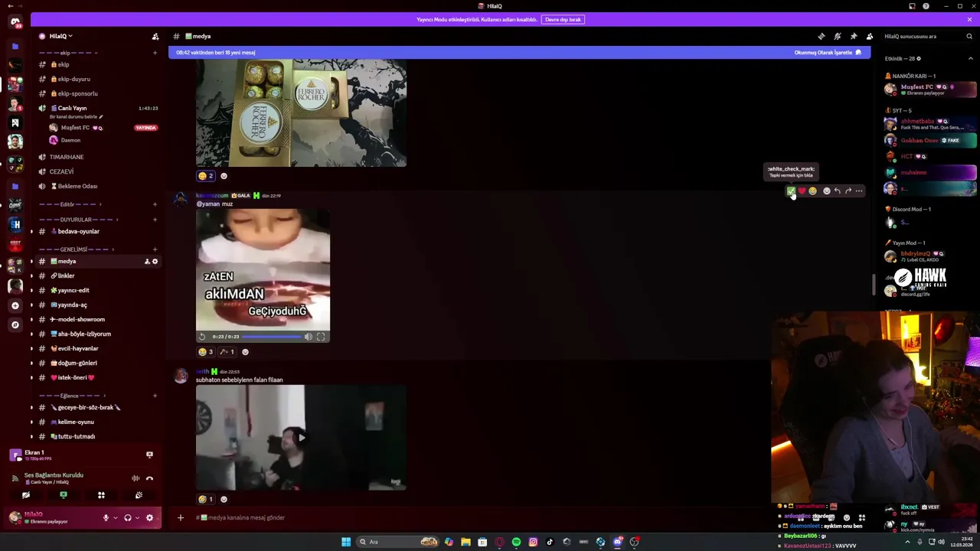The height and width of the screenshot is (551, 980).
Task: Open the bedava-oyunlar channel
Action: pos(98,231)
